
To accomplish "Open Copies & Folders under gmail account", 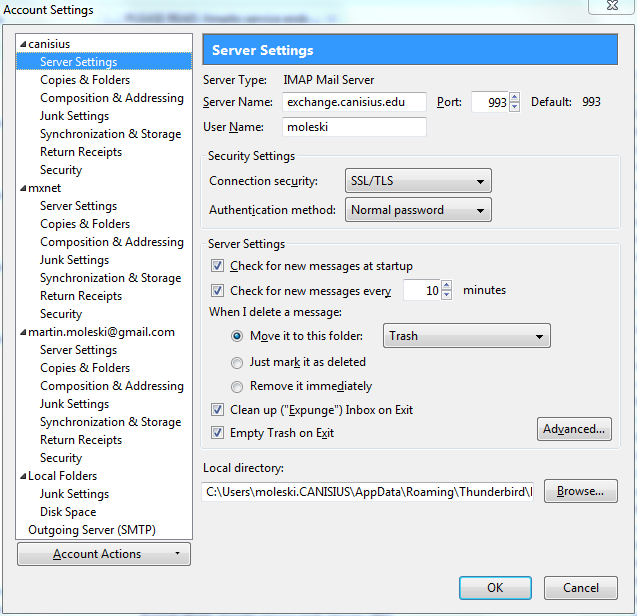I will [x=85, y=368].
